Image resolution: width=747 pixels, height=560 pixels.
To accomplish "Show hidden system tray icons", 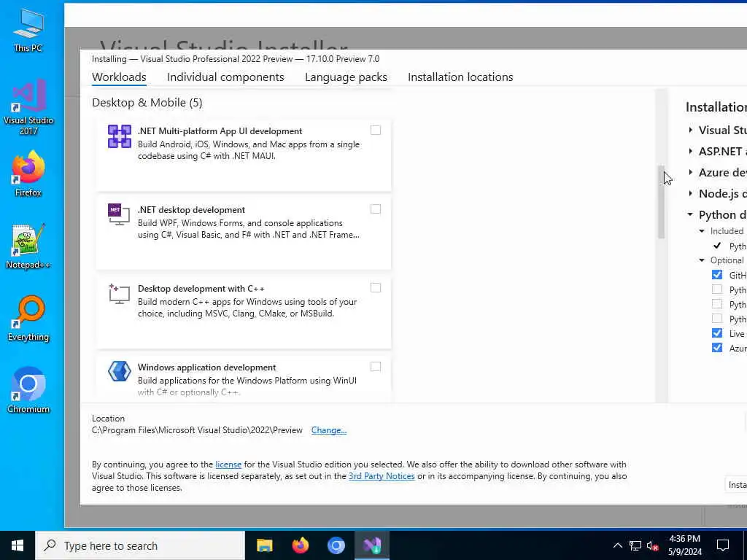I will point(617,545).
